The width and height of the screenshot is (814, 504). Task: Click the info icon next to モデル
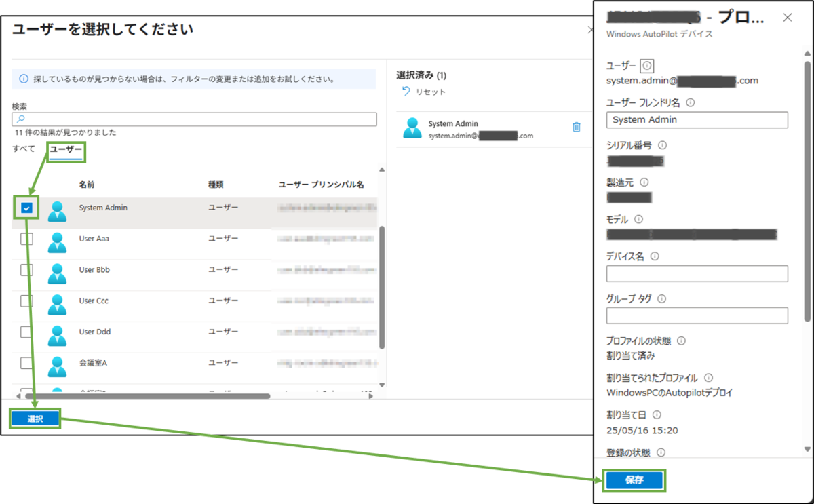click(638, 220)
